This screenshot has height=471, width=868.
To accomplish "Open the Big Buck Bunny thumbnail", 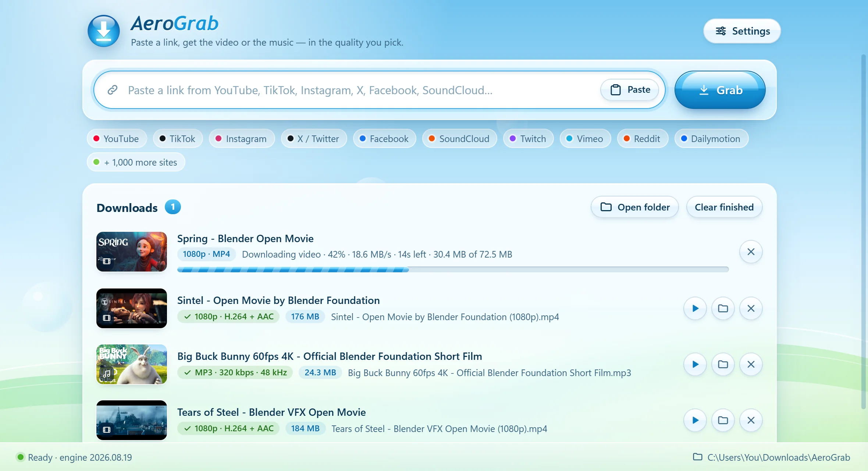I will (132, 364).
